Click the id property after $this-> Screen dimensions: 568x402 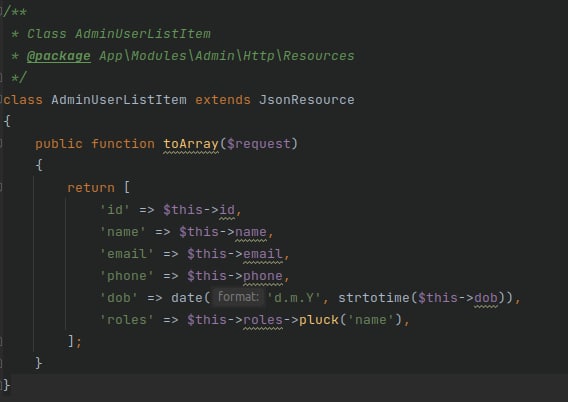(227, 210)
